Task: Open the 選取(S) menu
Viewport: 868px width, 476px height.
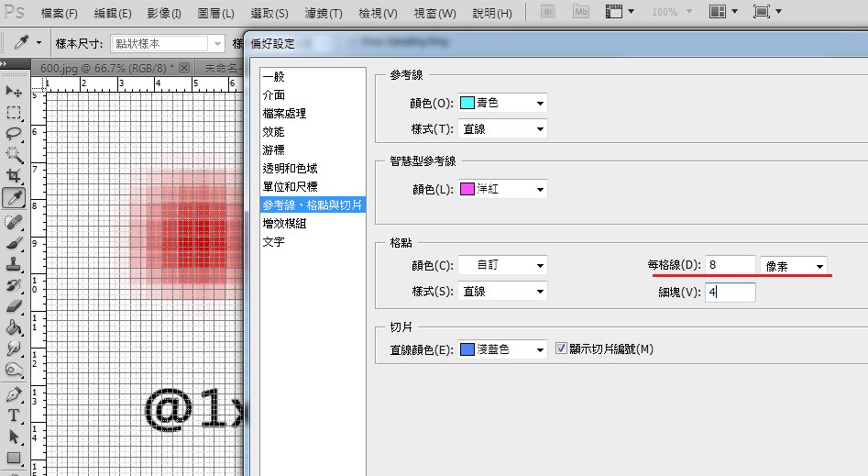Action: pos(269,14)
